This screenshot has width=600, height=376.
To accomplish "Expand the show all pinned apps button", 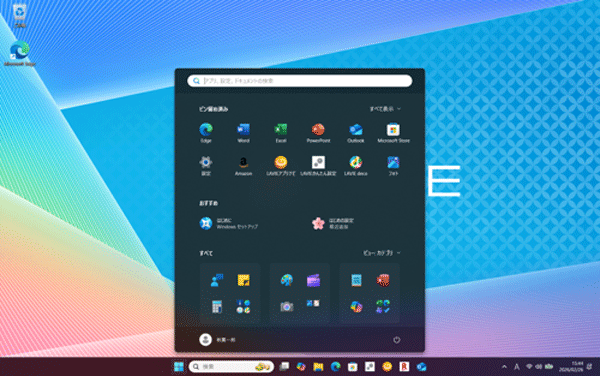I will pyautogui.click(x=385, y=109).
